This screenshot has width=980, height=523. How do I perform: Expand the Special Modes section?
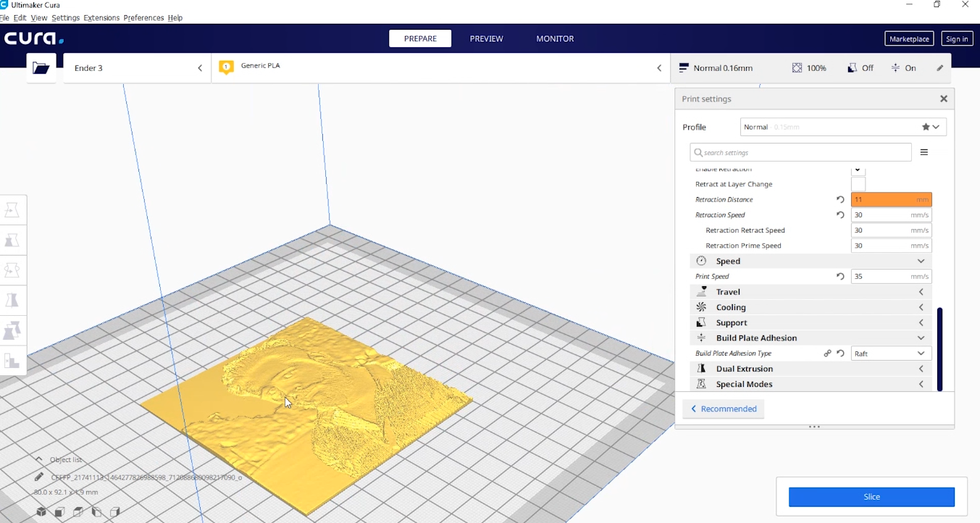(x=811, y=384)
